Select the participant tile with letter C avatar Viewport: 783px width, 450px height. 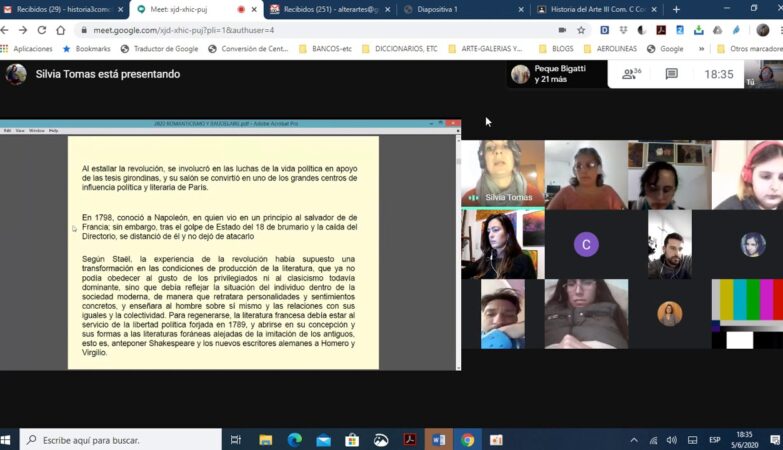click(x=586, y=244)
